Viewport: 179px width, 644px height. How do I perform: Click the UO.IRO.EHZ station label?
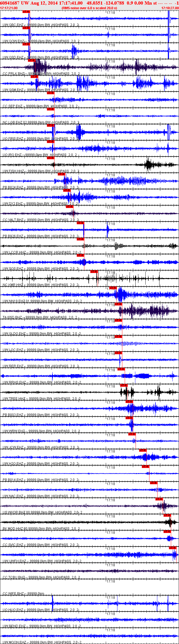tap(12, 155)
